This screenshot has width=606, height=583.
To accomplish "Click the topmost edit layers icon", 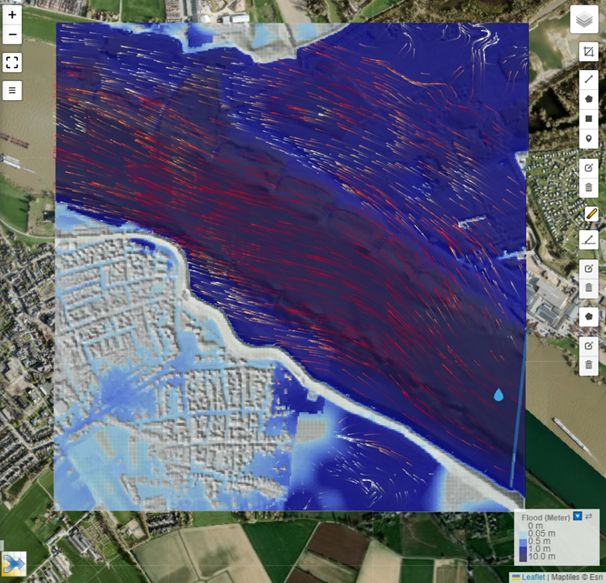I will click(x=588, y=167).
